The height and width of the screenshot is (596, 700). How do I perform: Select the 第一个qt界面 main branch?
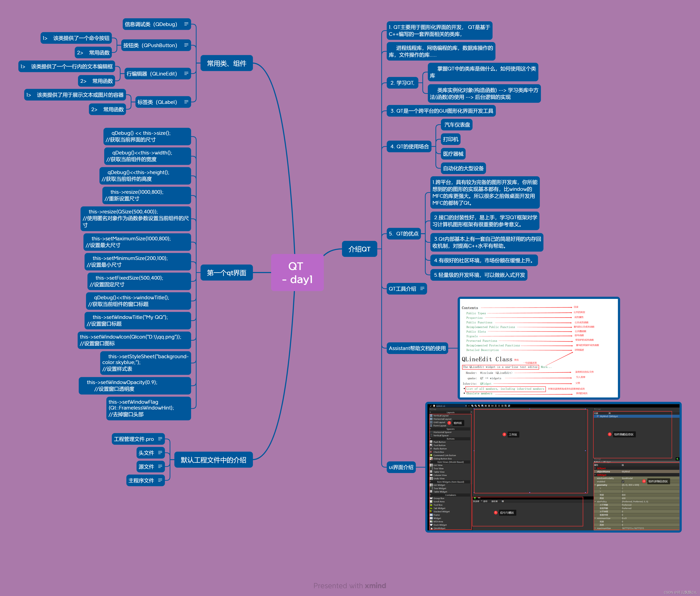coord(227,273)
